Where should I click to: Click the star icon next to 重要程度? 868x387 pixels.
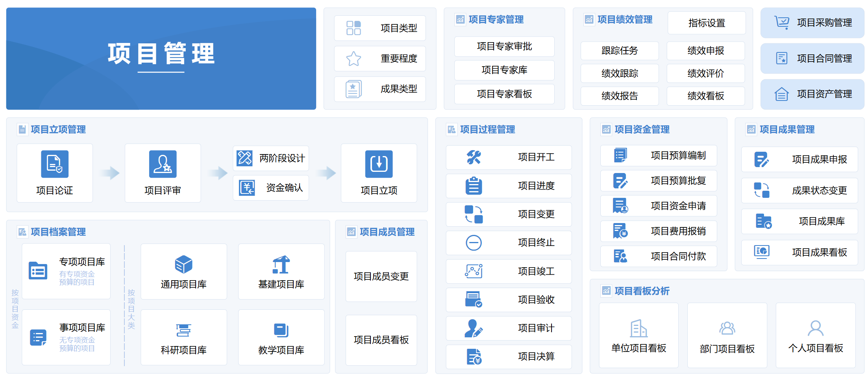click(x=353, y=58)
